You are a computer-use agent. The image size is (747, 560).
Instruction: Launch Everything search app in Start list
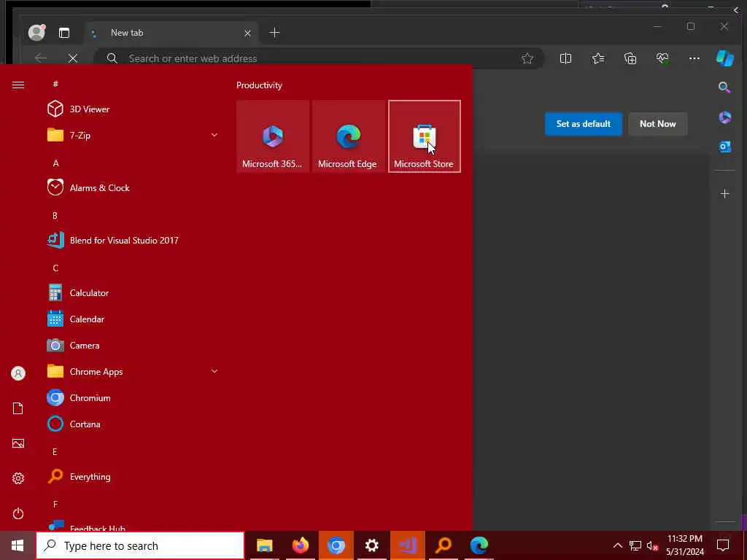(133, 477)
